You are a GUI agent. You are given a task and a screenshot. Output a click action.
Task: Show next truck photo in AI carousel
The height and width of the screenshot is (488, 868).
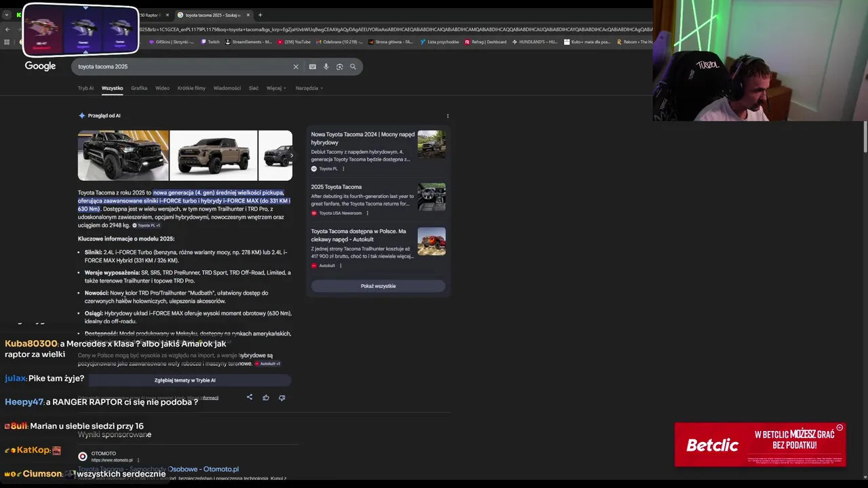point(292,155)
